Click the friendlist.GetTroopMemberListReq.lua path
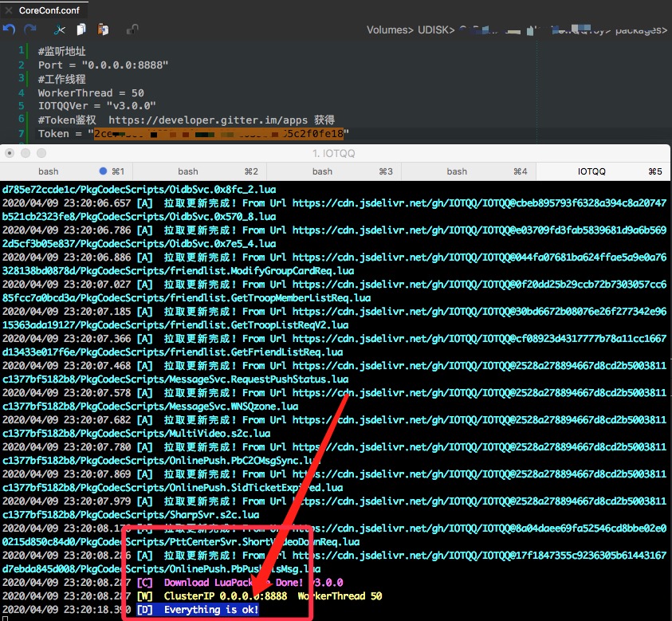Viewport: 672px width, 621px height. coord(270,298)
